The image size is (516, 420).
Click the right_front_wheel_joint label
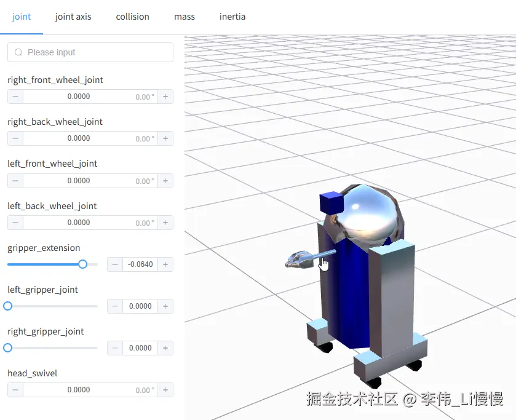[x=55, y=80]
